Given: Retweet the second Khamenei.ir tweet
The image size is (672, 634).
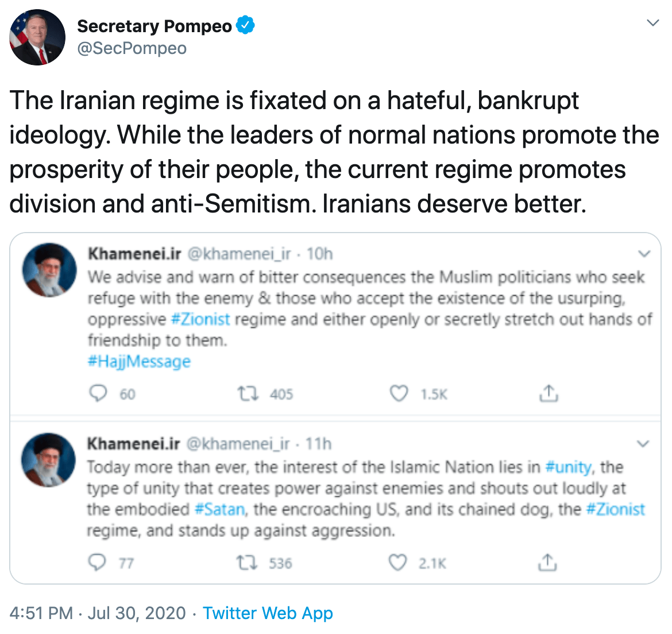Looking at the screenshot, I should click(248, 563).
